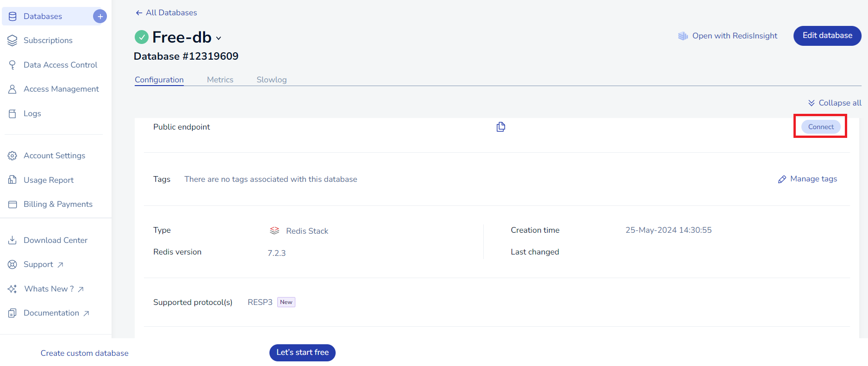Add new database with plus button
The height and width of the screenshot is (366, 868).
pyautogui.click(x=100, y=16)
